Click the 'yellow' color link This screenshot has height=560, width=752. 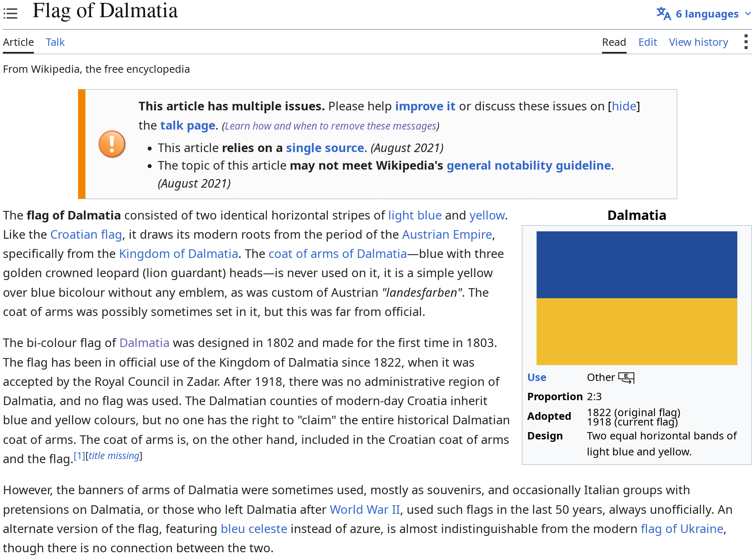[487, 215]
